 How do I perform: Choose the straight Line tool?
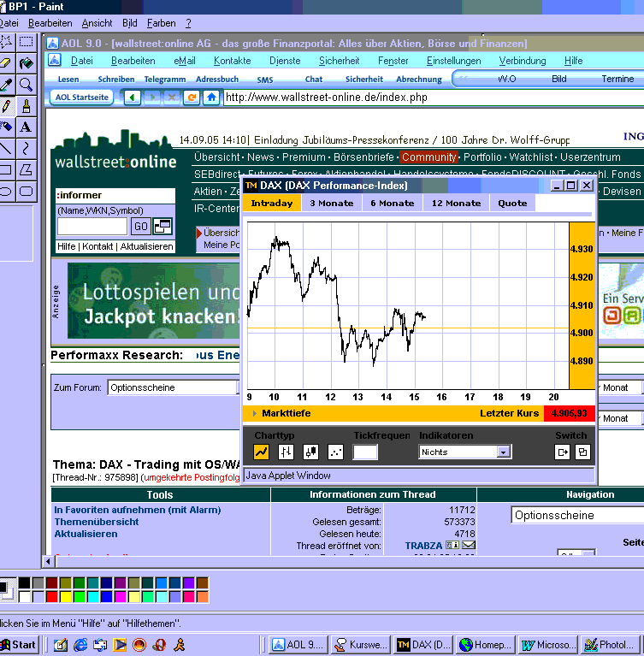(6, 148)
